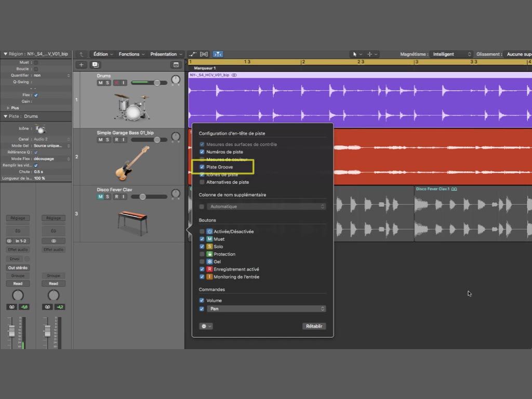Click the add track plus button
Screen dimensions: 532x399
click(81, 65)
